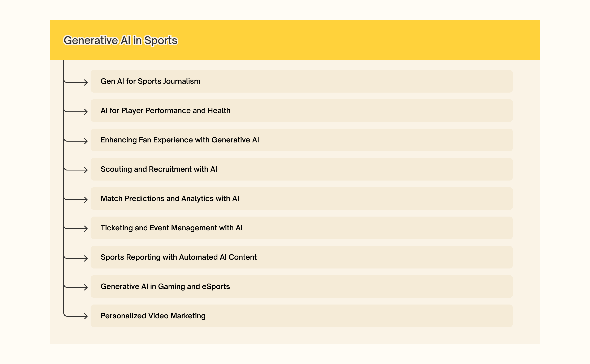Click 'Generative AI in Gaming and eSports'
The height and width of the screenshot is (364, 590).
pyautogui.click(x=301, y=287)
